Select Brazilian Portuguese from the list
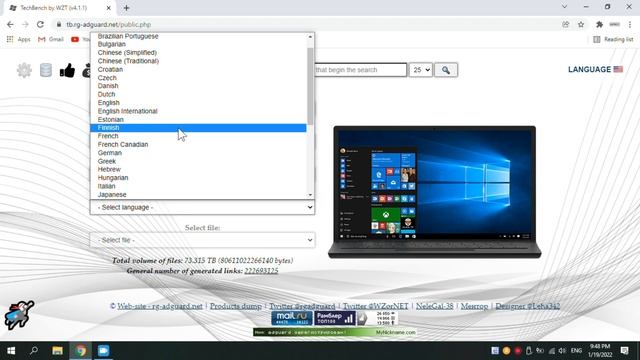 click(198, 36)
